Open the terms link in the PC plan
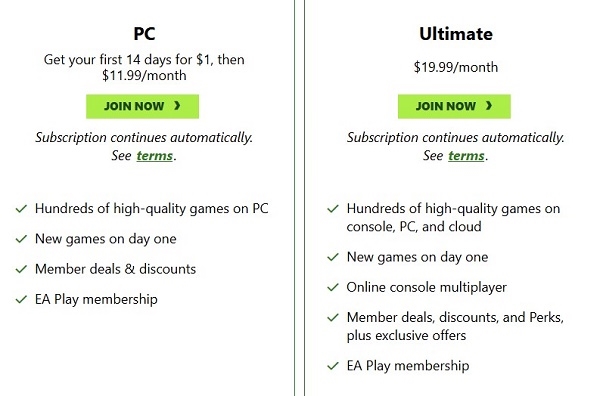 [x=155, y=156]
